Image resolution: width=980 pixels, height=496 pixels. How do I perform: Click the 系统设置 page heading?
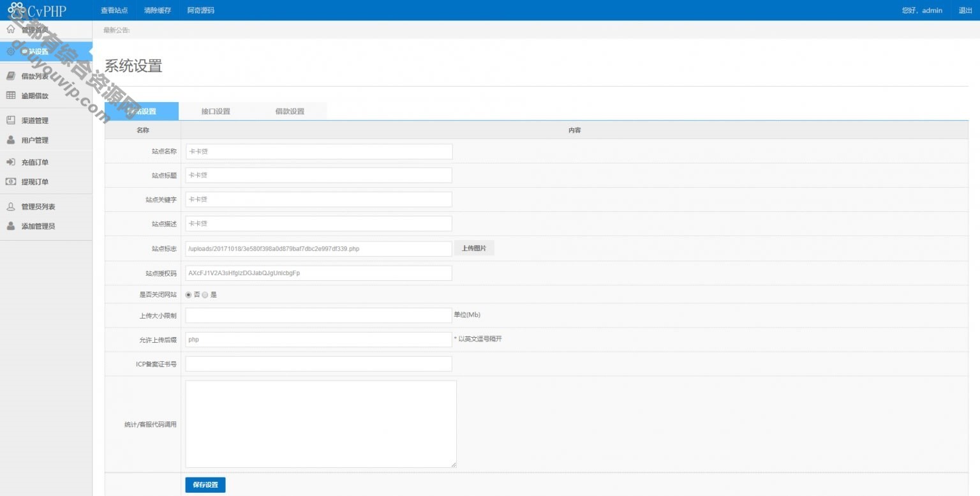[133, 66]
